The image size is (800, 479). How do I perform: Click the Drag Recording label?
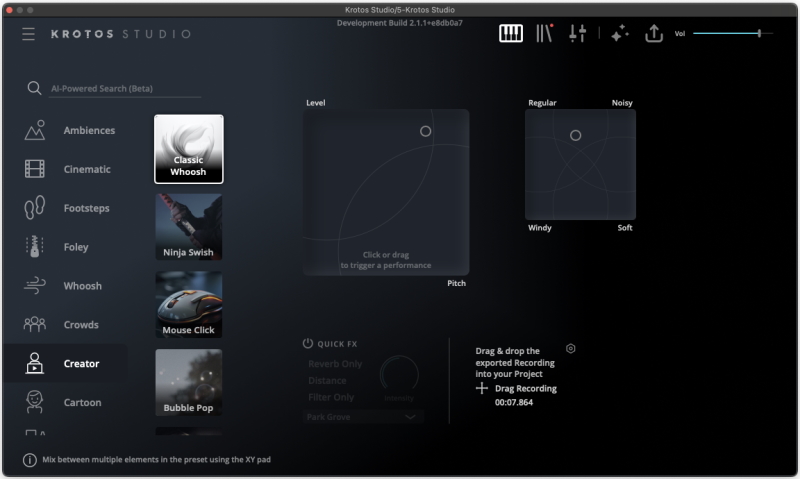pyautogui.click(x=526, y=388)
